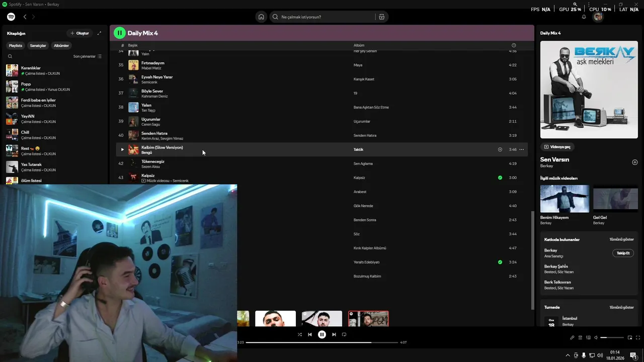Open the Chill playlist

click(x=55, y=135)
